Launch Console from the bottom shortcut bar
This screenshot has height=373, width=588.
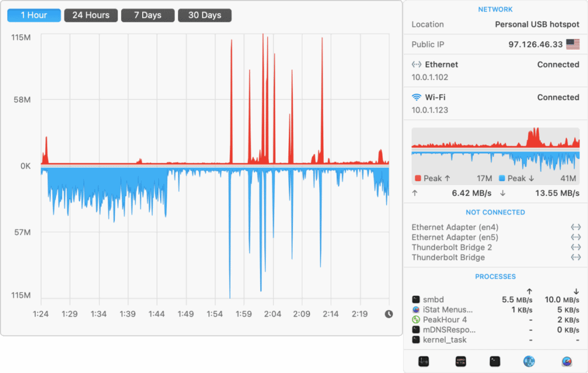461,361
